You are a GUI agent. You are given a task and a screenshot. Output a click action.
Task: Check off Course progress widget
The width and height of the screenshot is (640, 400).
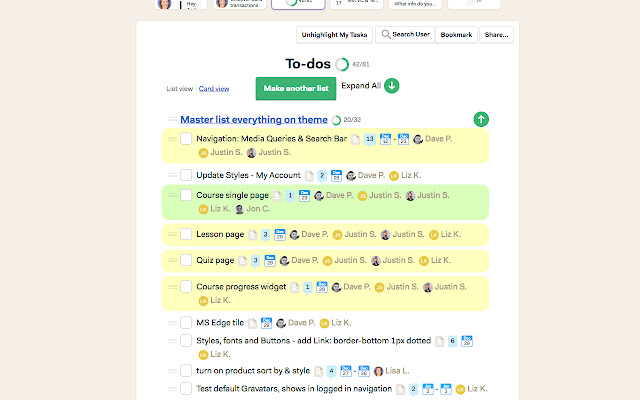(186, 287)
